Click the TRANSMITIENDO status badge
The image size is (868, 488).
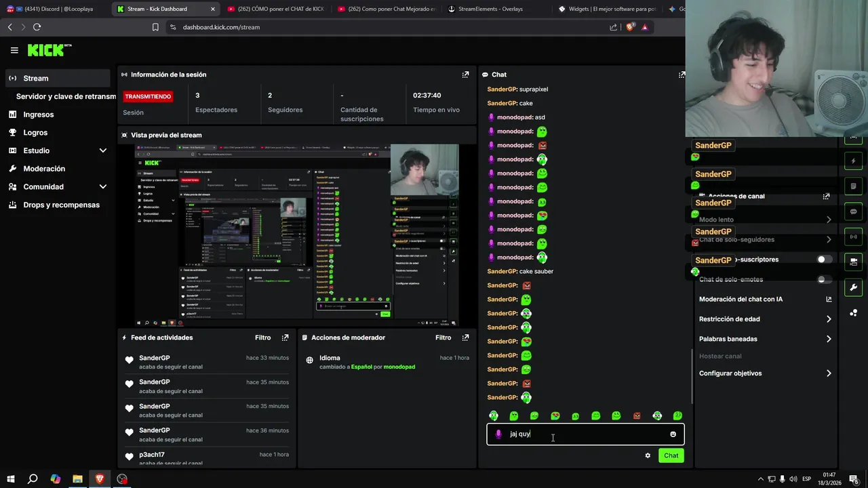(148, 96)
